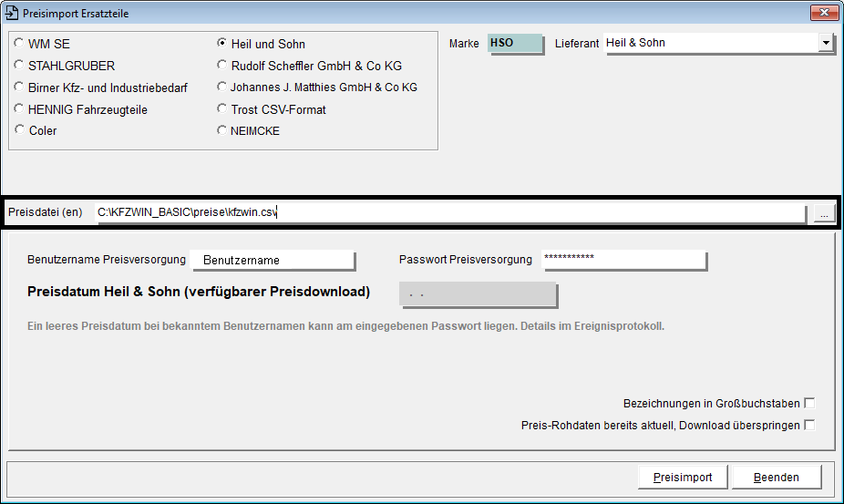Choose Birner Kfz- und Industriebedarf option
Image resolution: width=844 pixels, height=504 pixels.
pos(19,87)
